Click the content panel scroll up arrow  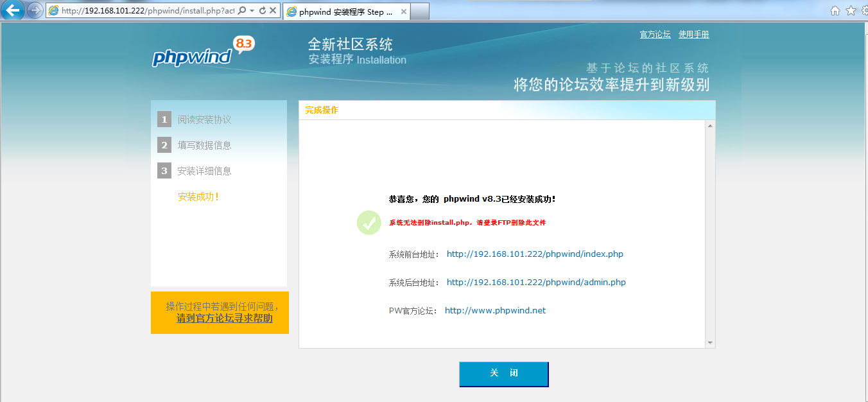tap(710, 126)
